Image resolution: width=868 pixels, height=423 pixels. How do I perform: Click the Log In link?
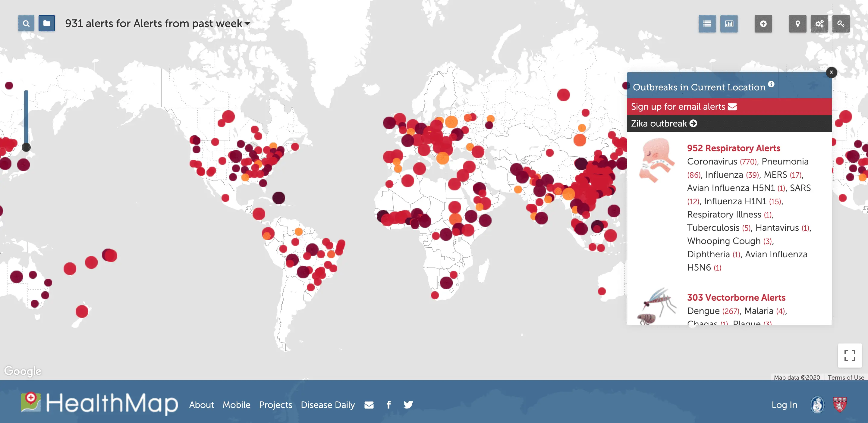pyautogui.click(x=784, y=405)
